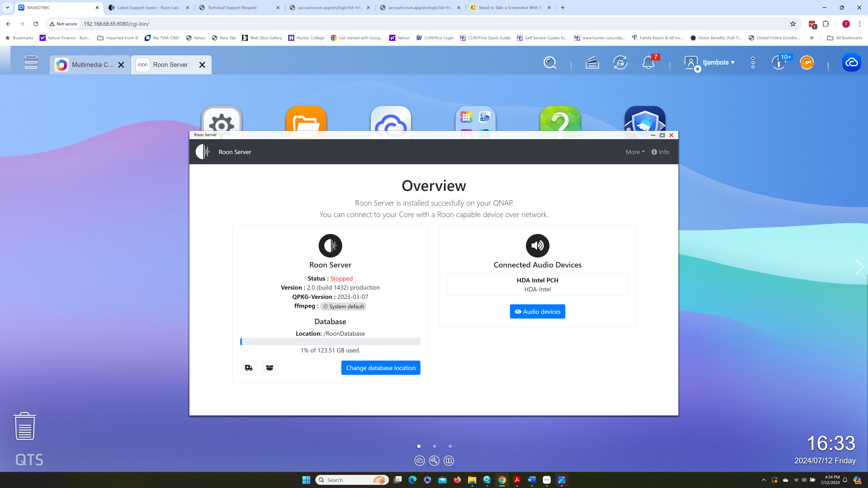
Task: Open Info in Roon Server header
Action: pyautogui.click(x=660, y=152)
